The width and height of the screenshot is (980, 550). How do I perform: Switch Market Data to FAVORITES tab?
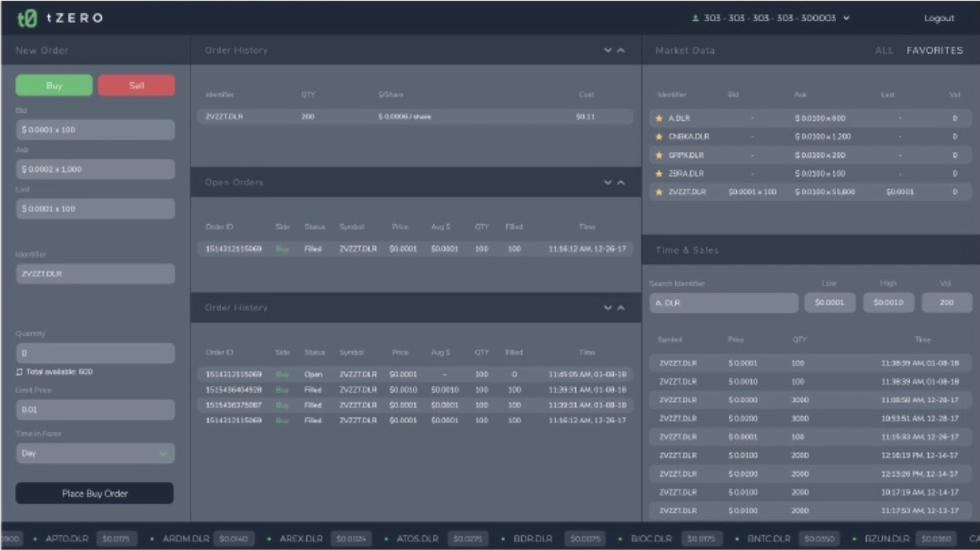click(934, 51)
